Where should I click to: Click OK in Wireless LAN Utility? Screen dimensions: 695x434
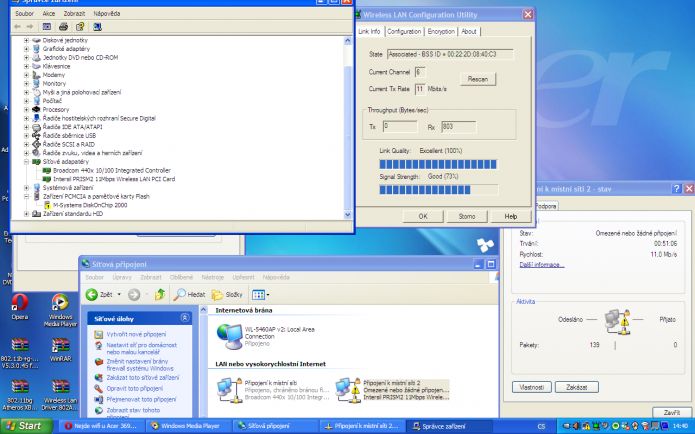(x=423, y=216)
